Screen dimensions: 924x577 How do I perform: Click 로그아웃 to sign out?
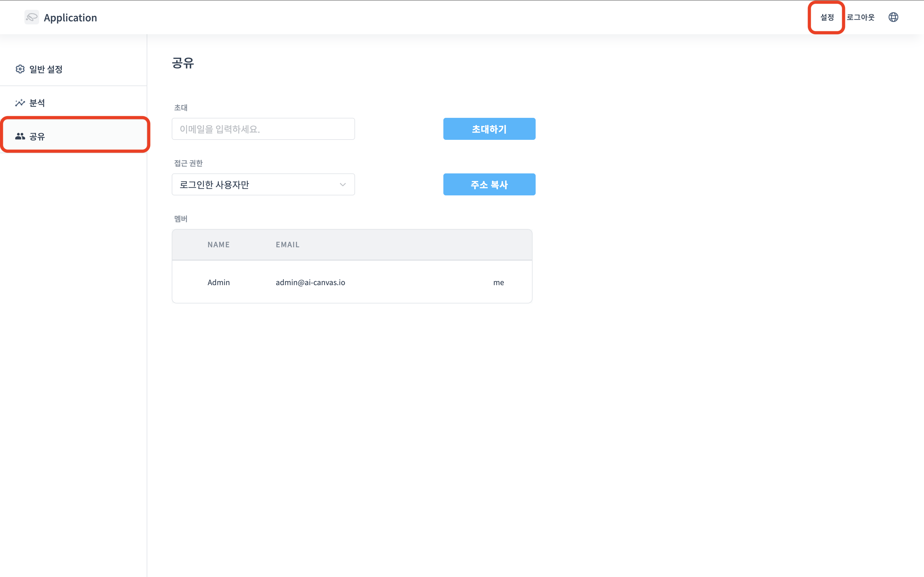(860, 17)
